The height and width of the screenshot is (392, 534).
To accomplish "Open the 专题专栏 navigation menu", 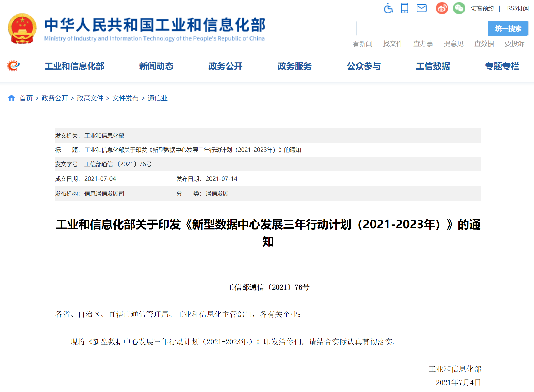I will click(x=502, y=66).
